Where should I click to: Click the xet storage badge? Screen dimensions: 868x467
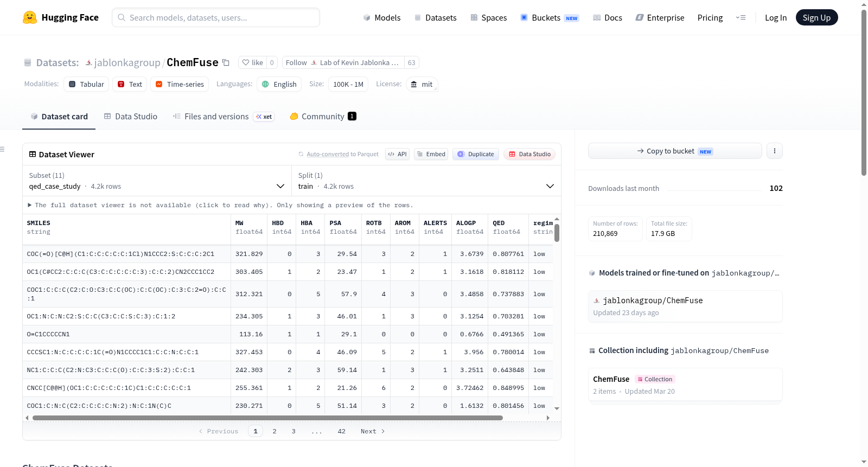pos(264,117)
